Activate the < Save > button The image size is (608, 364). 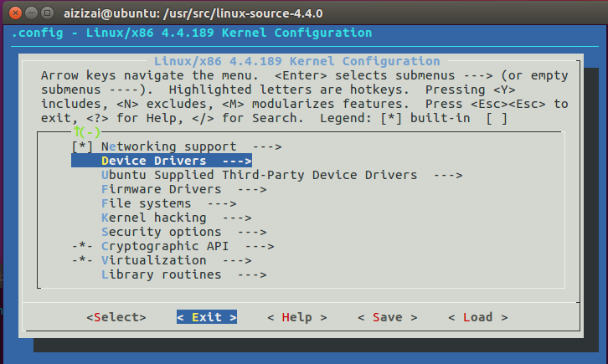pos(388,317)
